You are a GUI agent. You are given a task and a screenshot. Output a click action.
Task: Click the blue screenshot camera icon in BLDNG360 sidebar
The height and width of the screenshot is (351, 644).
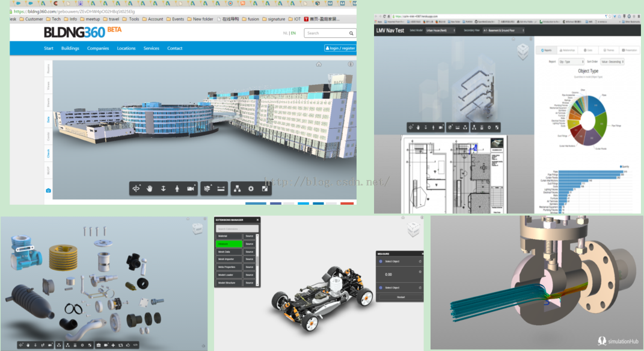click(48, 191)
